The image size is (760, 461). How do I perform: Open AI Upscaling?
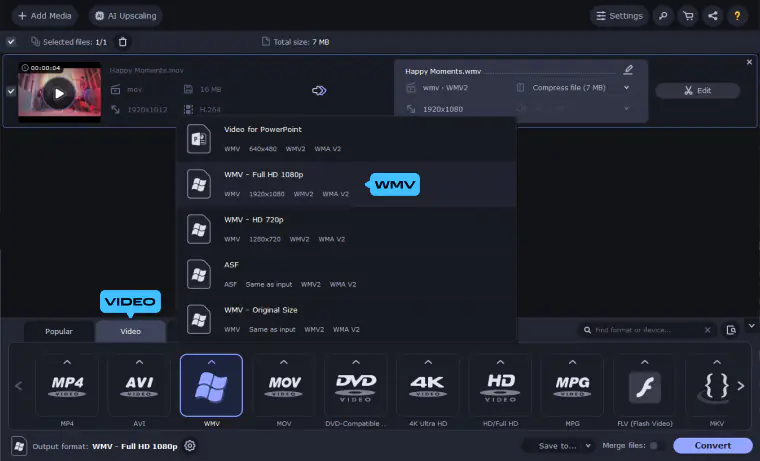pos(126,16)
